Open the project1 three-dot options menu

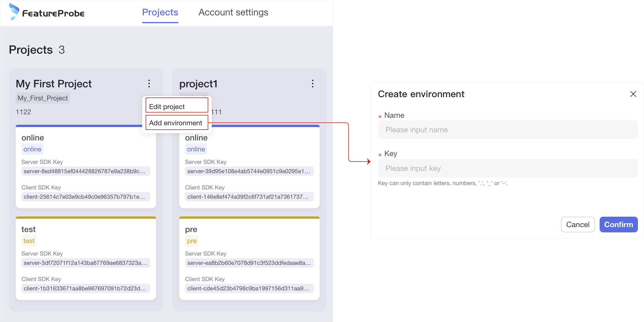click(312, 84)
